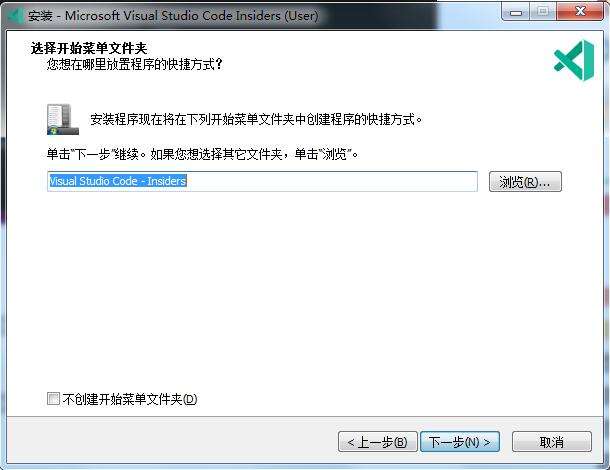
Task: Click the 安装程序现在将在下列开始菜单 description text
Action: tap(256, 119)
